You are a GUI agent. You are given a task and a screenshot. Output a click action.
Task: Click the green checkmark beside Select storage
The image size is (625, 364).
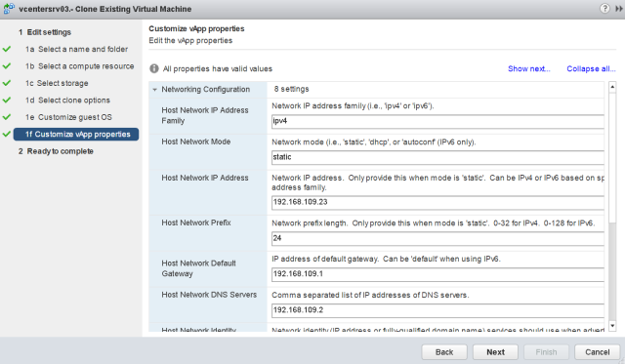click(7, 83)
